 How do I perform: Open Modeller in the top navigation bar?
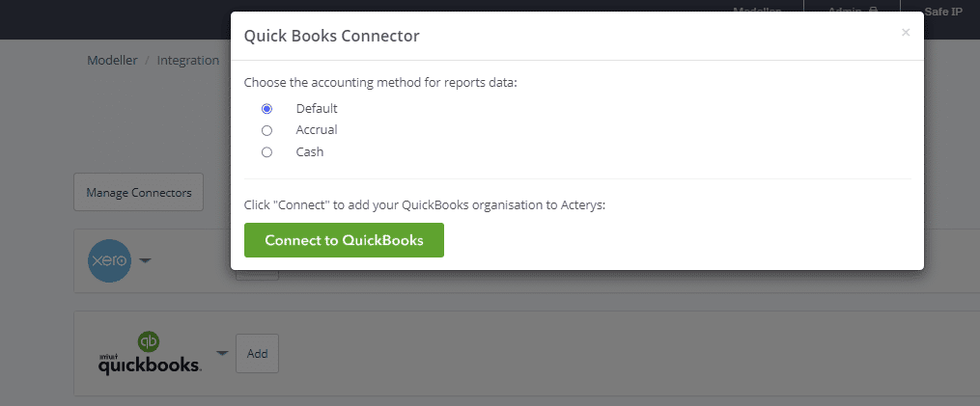click(x=756, y=11)
